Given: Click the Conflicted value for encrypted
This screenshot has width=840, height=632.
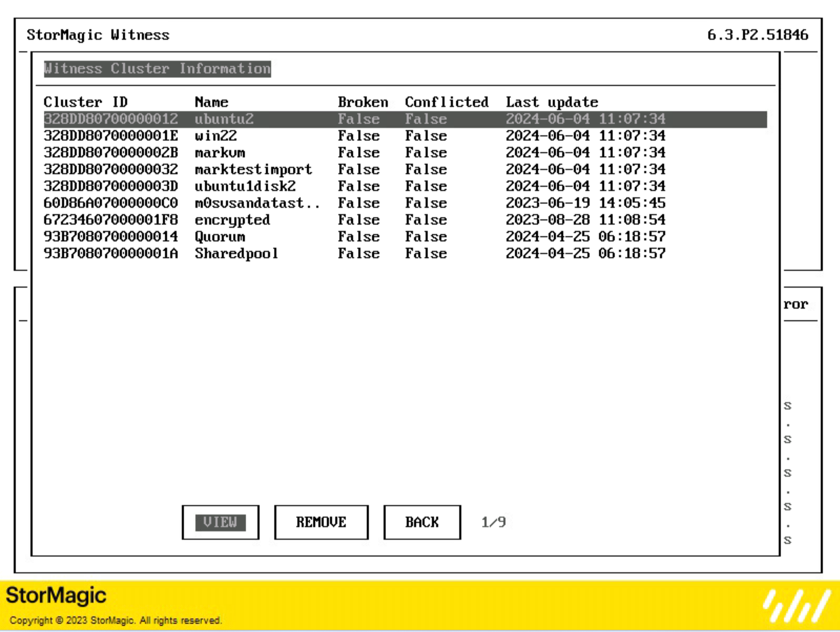Looking at the screenshot, I should click(x=426, y=220).
